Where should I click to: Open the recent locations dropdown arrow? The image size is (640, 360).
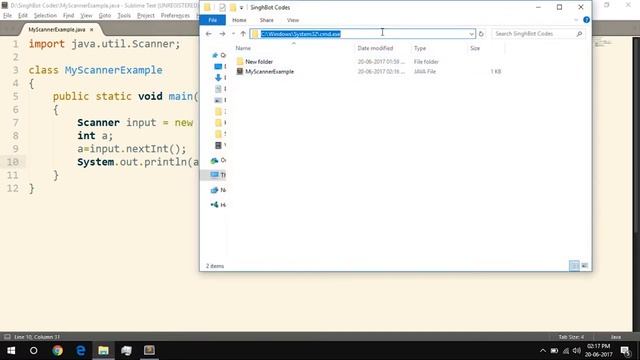[233, 34]
